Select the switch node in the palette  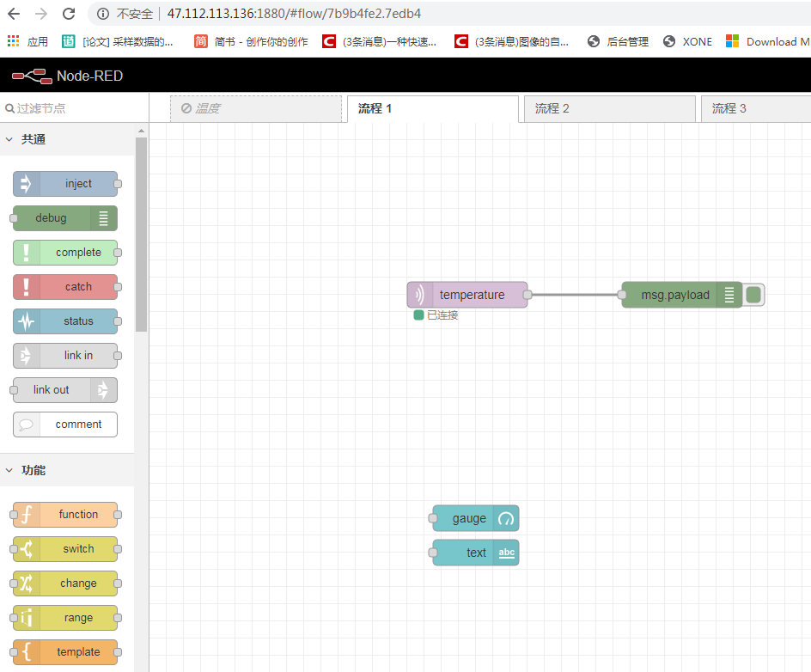pos(64,548)
